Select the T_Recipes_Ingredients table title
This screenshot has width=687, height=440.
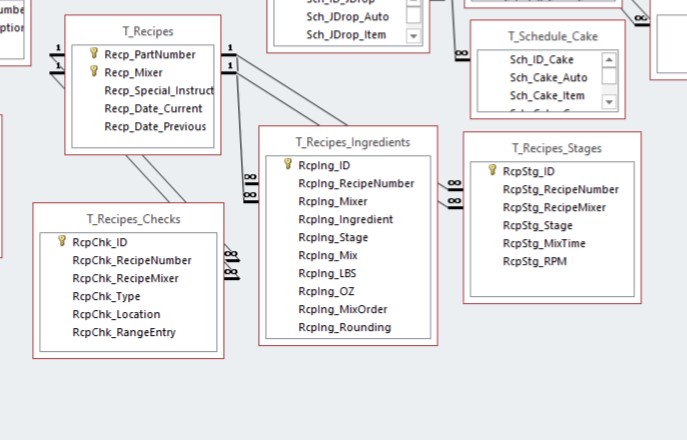pyautogui.click(x=353, y=142)
